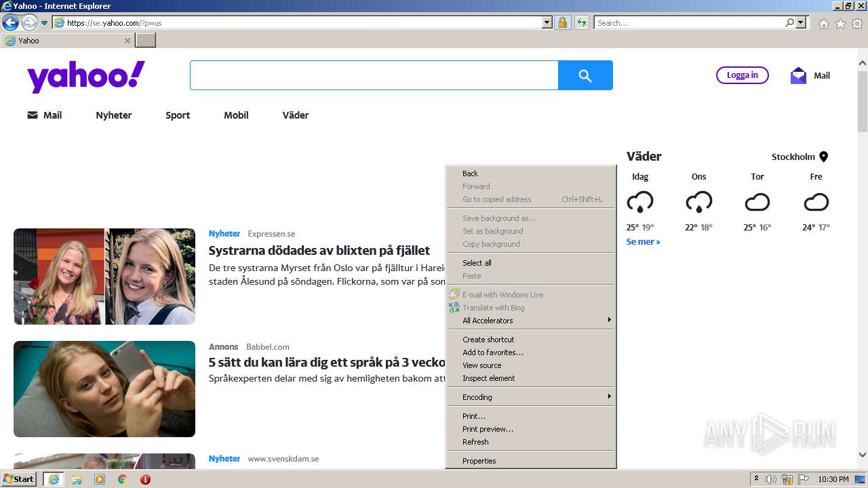Screen dimensions: 868x488
Task: Click the Se mer » weather link
Action: 643,241
